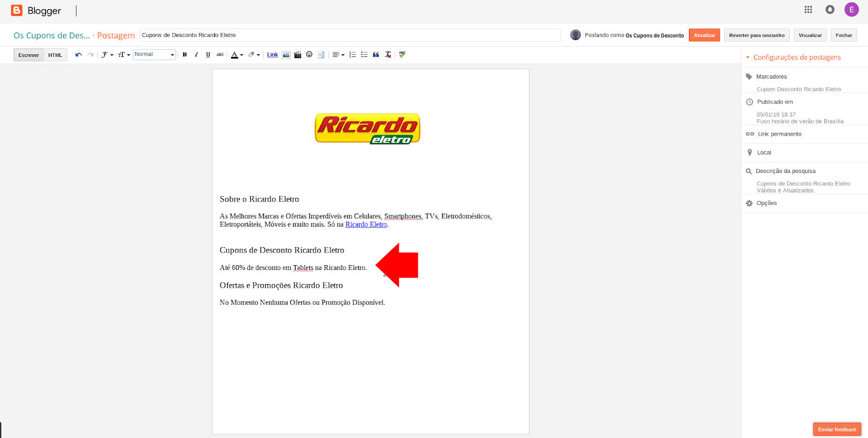Click the Postagem breadcrumb label
The height and width of the screenshot is (438, 868).
[x=116, y=35]
